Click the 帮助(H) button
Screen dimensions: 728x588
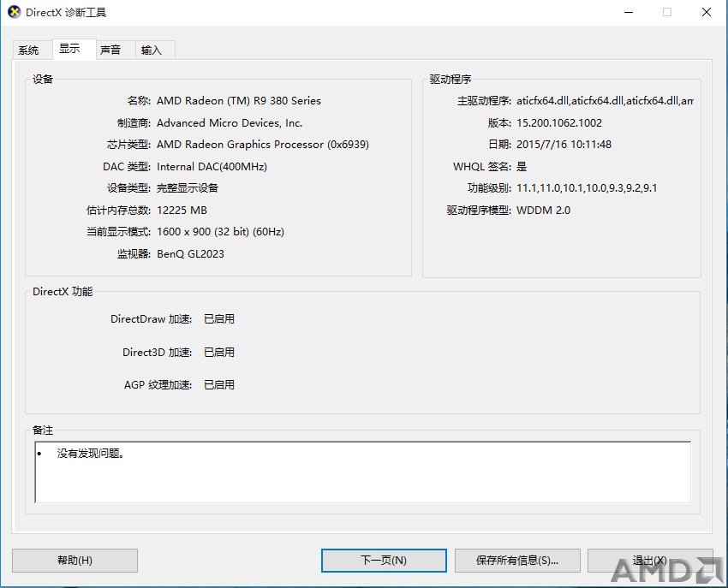click(x=75, y=560)
